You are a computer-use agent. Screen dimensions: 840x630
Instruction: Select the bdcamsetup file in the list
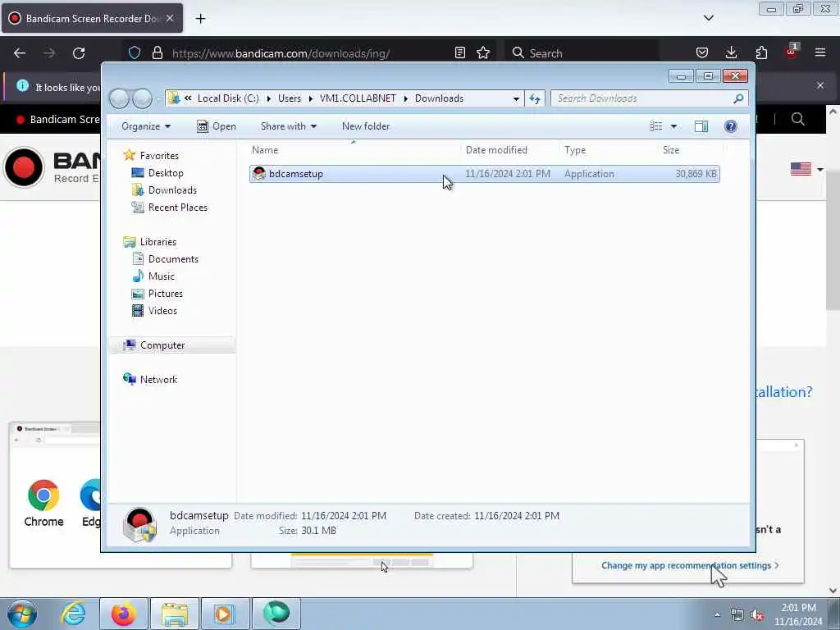point(484,174)
